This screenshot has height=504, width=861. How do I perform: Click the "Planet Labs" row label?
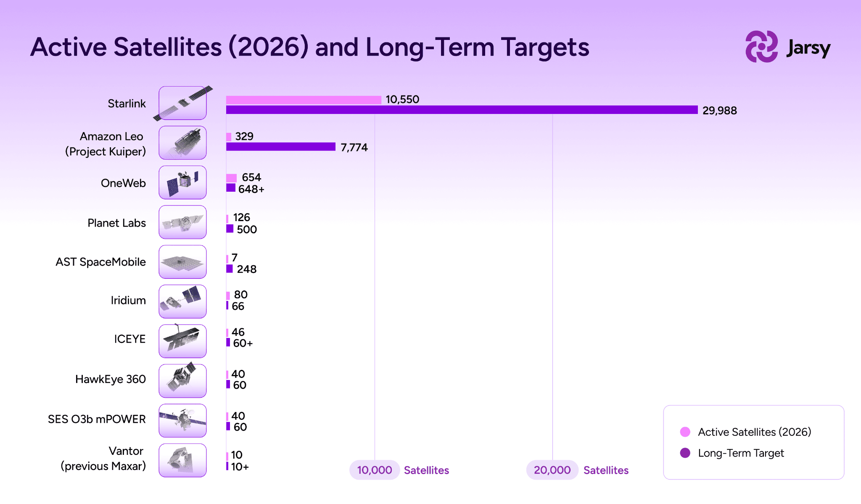116,223
